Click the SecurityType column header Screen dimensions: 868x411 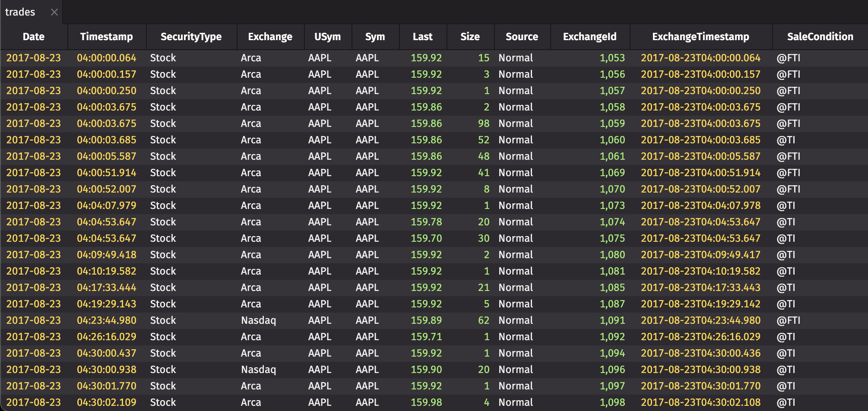coord(191,37)
